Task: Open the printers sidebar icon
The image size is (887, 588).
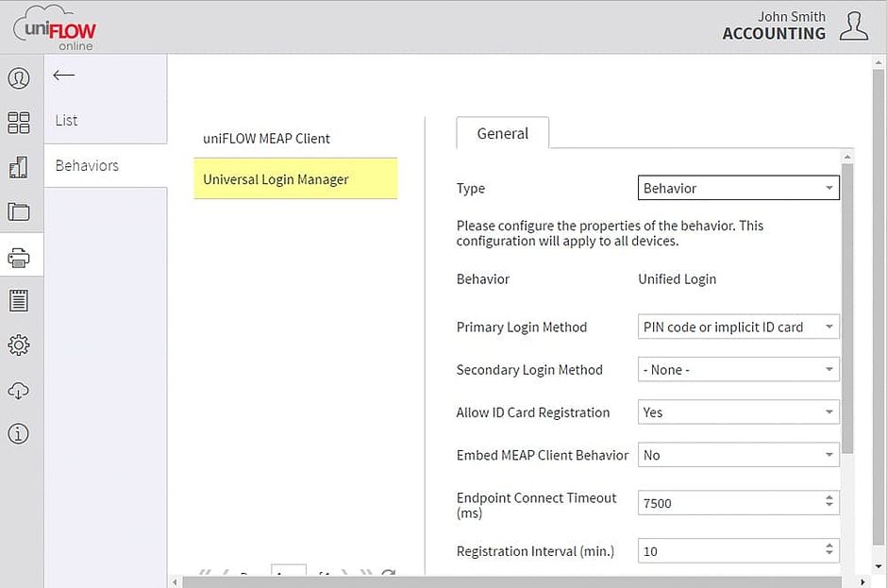Action: click(x=19, y=258)
